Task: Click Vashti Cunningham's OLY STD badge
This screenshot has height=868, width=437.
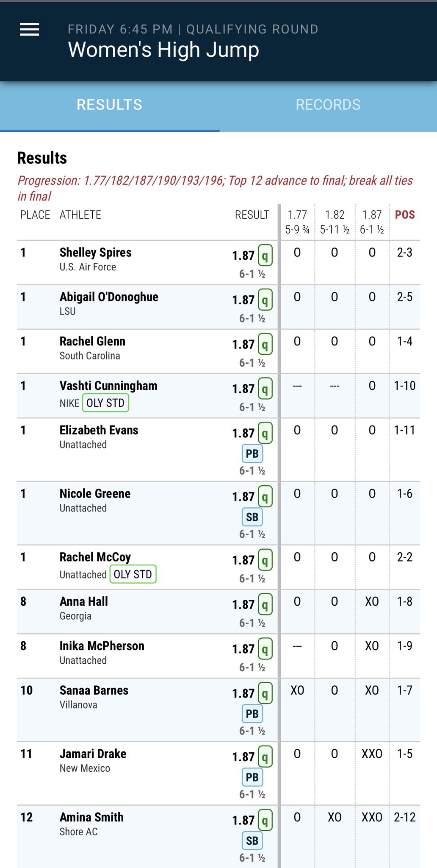Action: (105, 403)
